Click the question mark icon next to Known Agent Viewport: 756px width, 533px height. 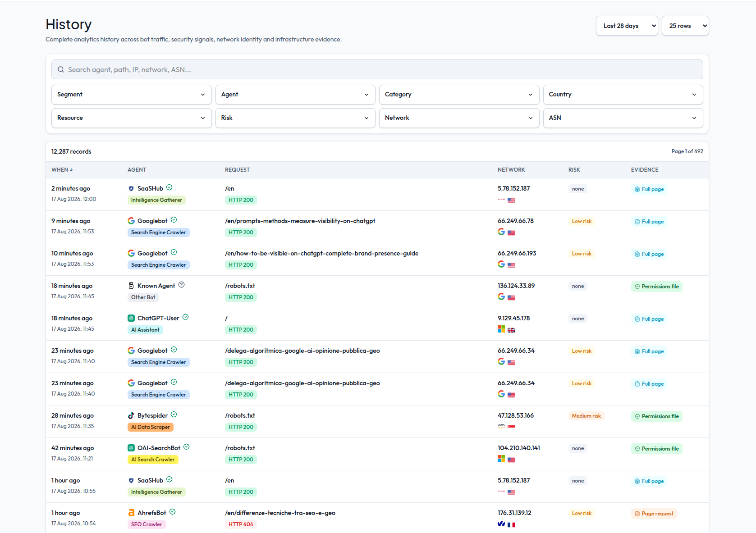(181, 285)
